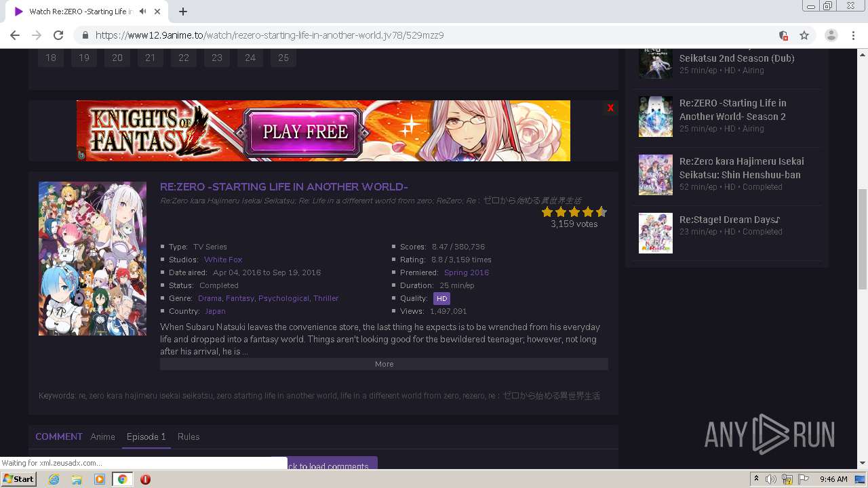Open a new browser tab
This screenshot has height=488, width=868.
point(183,12)
